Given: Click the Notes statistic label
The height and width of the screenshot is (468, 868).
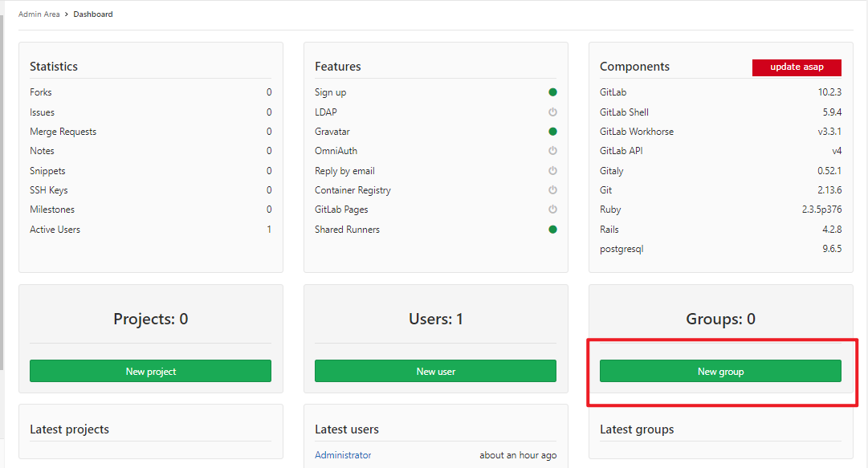Looking at the screenshot, I should click(42, 151).
